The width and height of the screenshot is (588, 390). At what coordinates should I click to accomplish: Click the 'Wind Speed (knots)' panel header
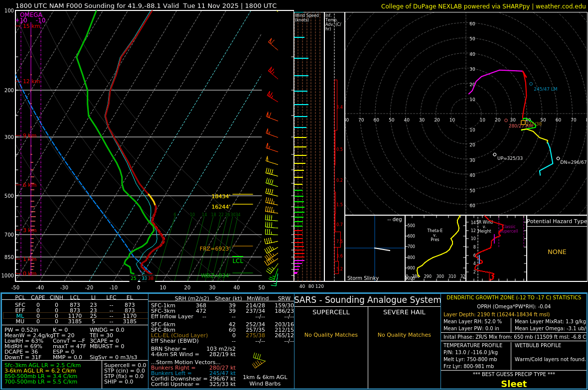coord(307,17)
